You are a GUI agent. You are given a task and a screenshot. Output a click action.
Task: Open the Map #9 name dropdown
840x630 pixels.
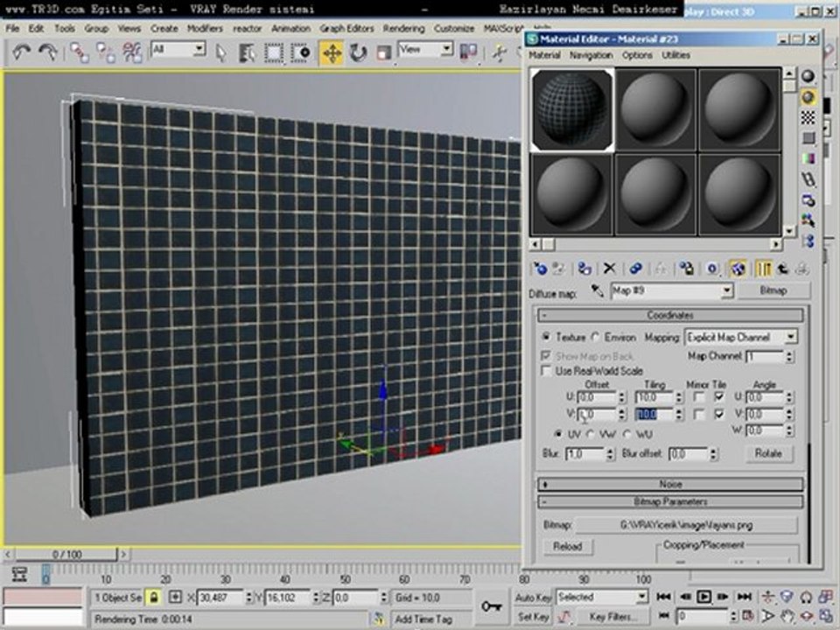click(x=726, y=290)
